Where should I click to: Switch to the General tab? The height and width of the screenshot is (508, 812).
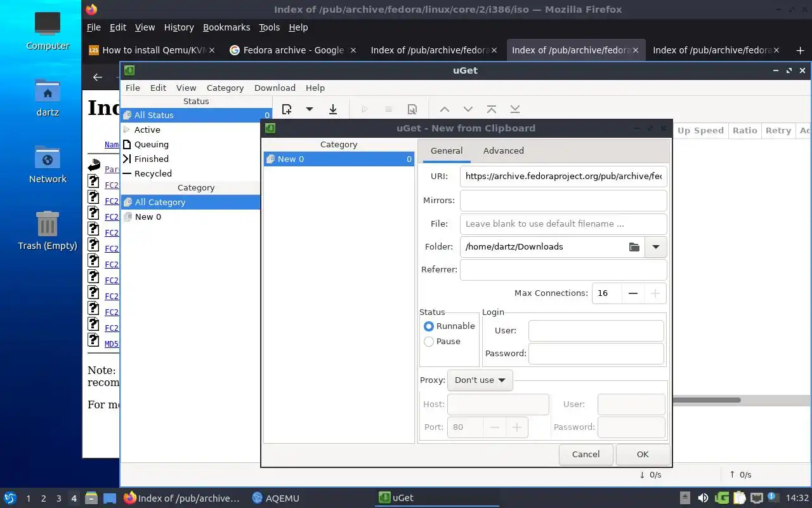click(447, 151)
